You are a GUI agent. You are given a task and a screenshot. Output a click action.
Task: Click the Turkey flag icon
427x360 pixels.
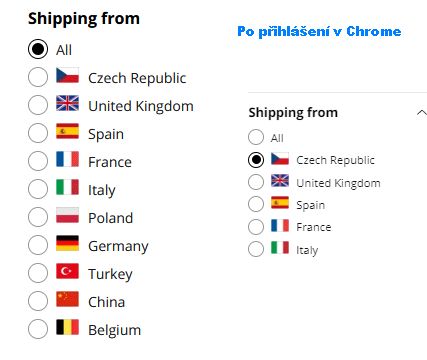point(67,271)
